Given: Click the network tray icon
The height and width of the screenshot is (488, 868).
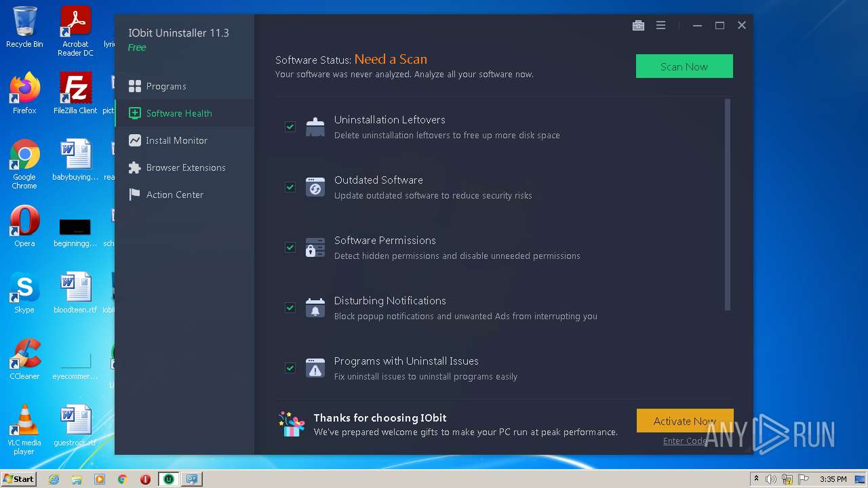Looking at the screenshot, I should 787,479.
